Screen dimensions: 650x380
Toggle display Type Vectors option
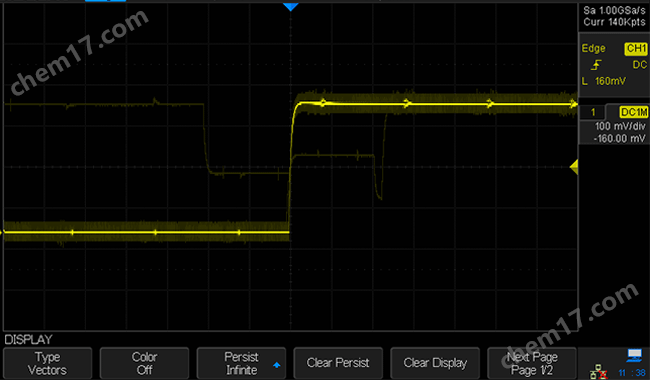[x=47, y=363]
